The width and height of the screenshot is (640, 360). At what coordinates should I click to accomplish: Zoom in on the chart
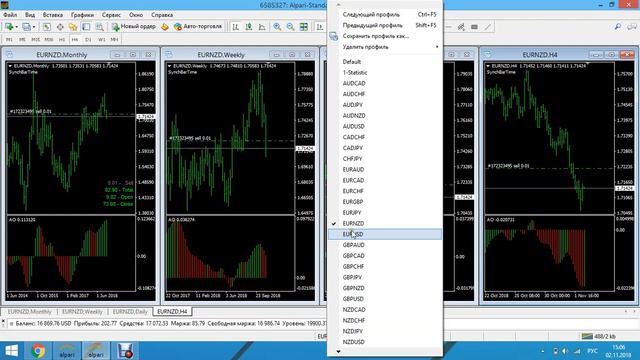pyautogui.click(x=277, y=27)
